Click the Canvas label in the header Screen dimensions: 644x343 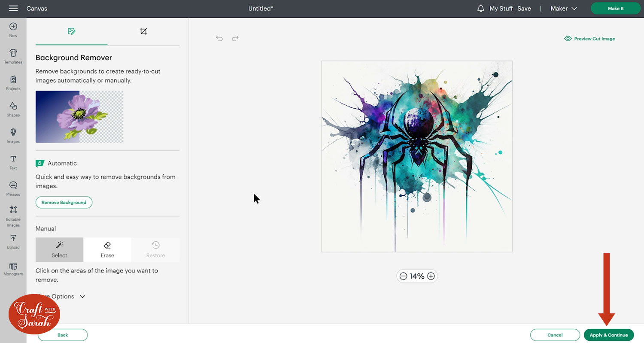coord(37,9)
